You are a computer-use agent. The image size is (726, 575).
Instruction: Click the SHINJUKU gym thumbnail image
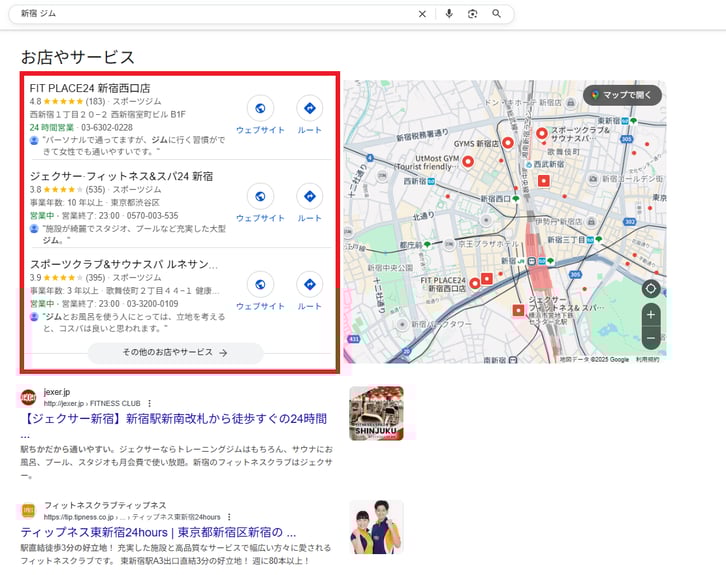coord(376,413)
